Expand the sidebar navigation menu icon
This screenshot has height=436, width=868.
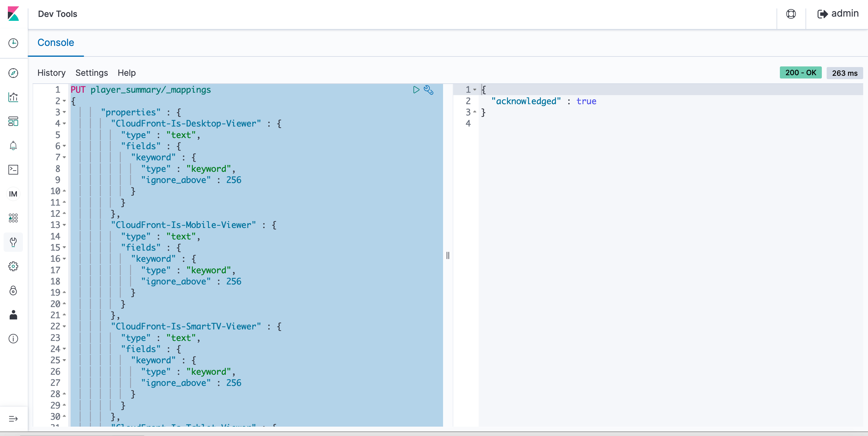pyautogui.click(x=13, y=419)
